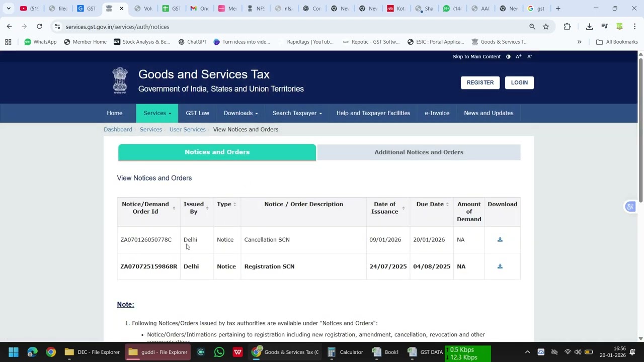Show more bookmarks chevron
Screen dimensions: 644x362
click(579, 42)
